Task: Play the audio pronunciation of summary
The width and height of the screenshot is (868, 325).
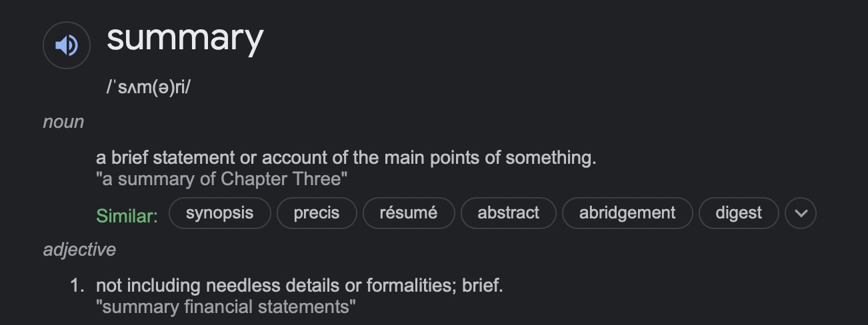Action: coord(66,45)
